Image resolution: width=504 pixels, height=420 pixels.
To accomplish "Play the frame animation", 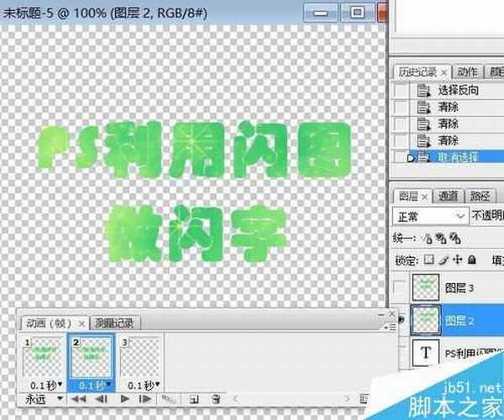I will point(125,398).
